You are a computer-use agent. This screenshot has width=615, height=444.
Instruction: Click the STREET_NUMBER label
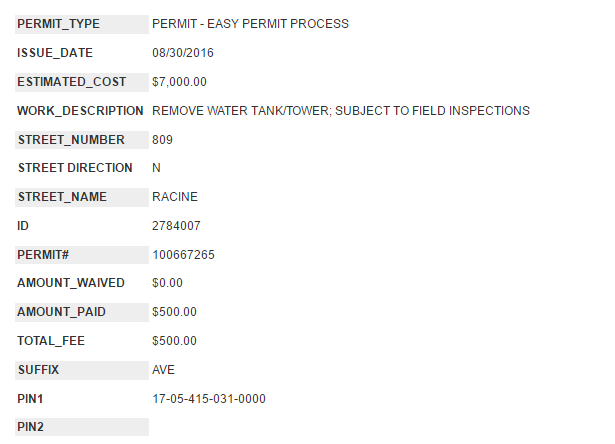(71, 140)
